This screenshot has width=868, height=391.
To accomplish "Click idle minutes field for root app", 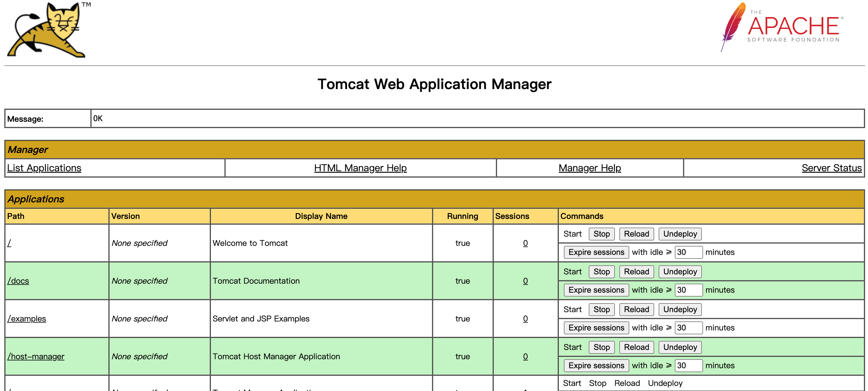I will coord(688,252).
